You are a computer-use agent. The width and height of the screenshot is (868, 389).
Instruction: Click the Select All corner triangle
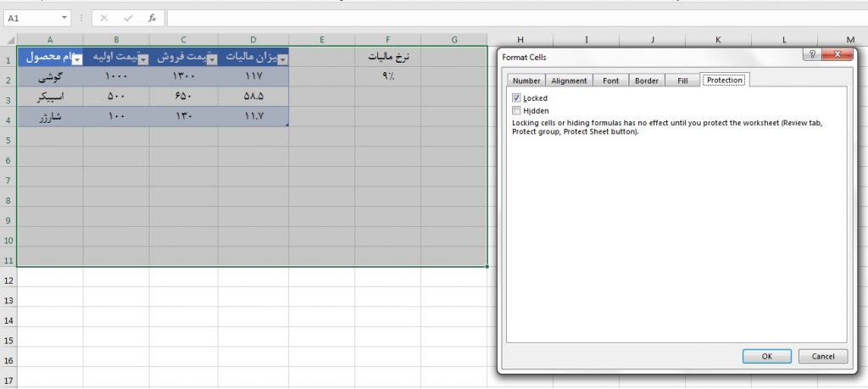(10, 40)
